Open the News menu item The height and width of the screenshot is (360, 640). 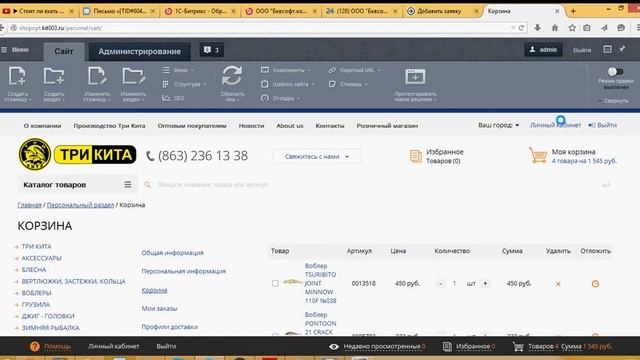coord(251,126)
